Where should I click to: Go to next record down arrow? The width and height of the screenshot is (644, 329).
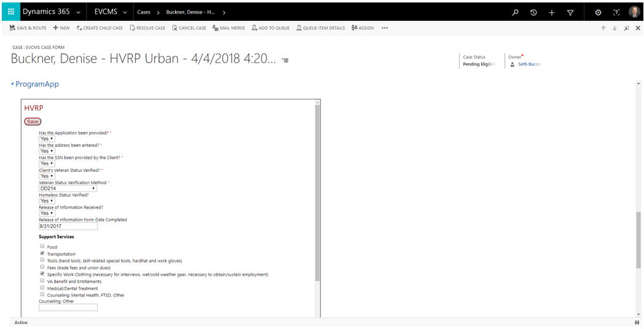(615, 28)
